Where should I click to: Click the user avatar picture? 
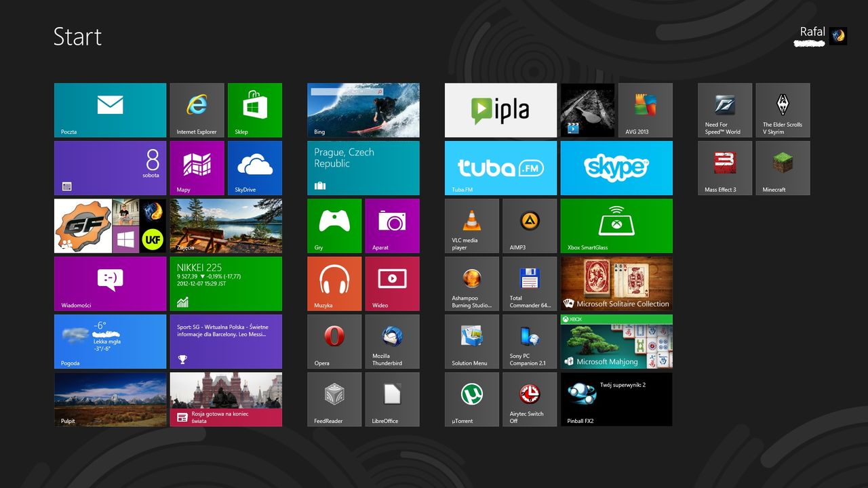(838, 36)
